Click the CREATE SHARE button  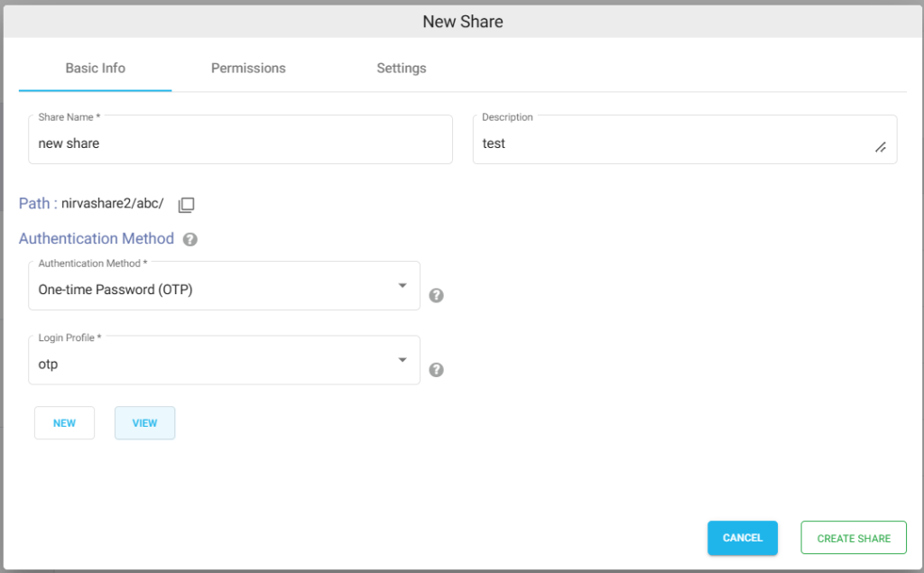[x=854, y=538]
